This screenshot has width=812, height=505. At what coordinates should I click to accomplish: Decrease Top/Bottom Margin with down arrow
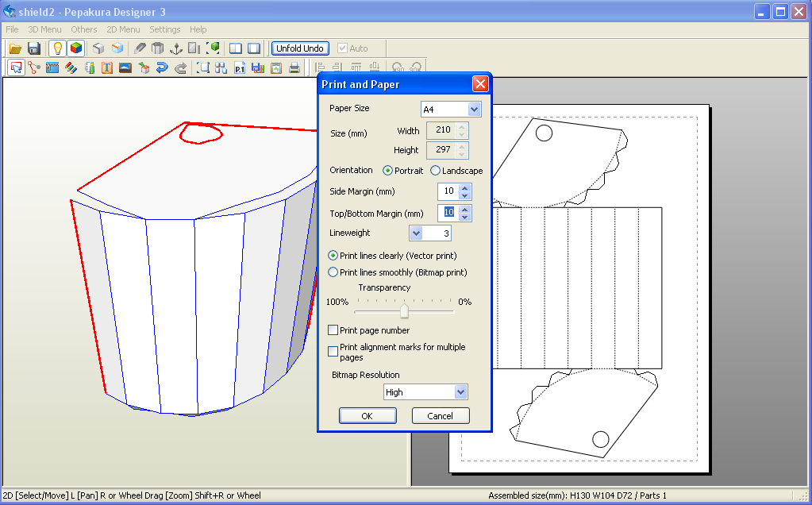(464, 217)
